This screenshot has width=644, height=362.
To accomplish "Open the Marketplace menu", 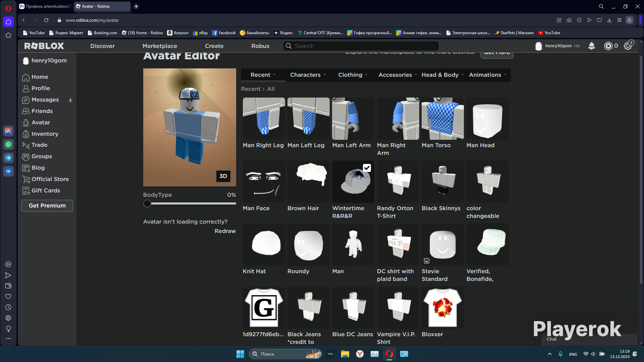I will (x=160, y=46).
